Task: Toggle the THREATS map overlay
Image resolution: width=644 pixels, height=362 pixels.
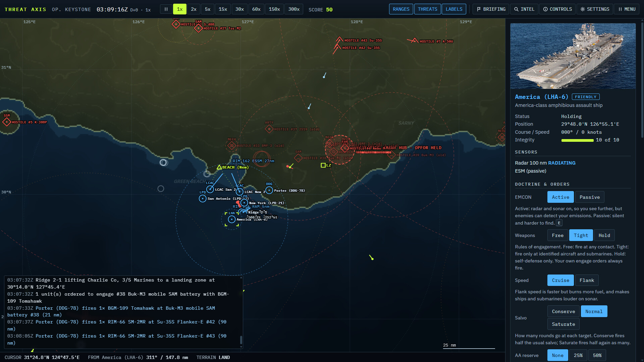Action: (428, 9)
